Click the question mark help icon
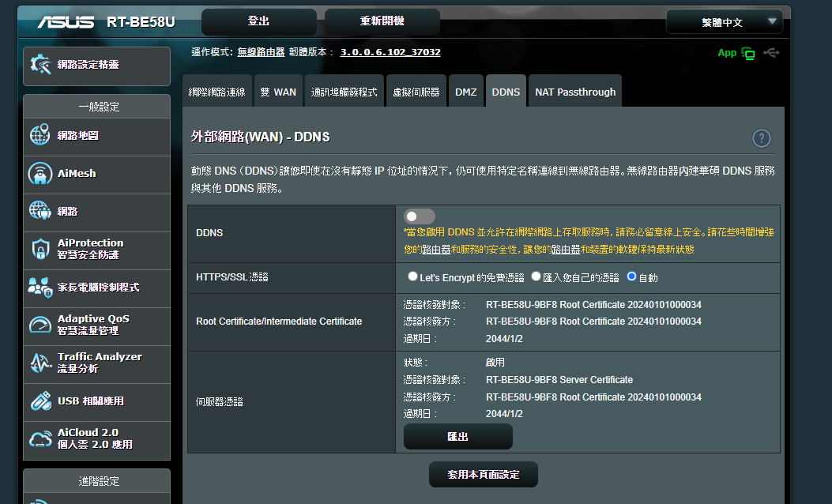Image resolution: width=832 pixels, height=504 pixels. [762, 138]
